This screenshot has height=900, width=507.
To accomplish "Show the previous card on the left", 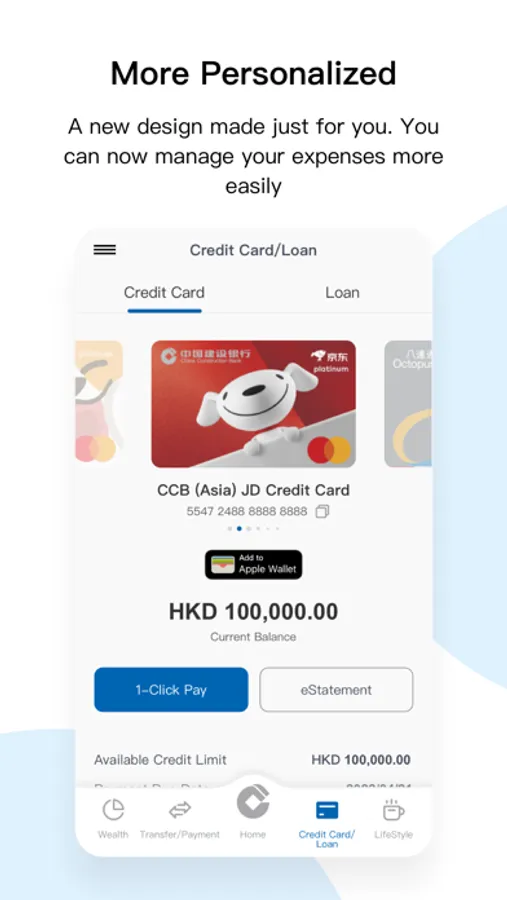I will click(99, 402).
